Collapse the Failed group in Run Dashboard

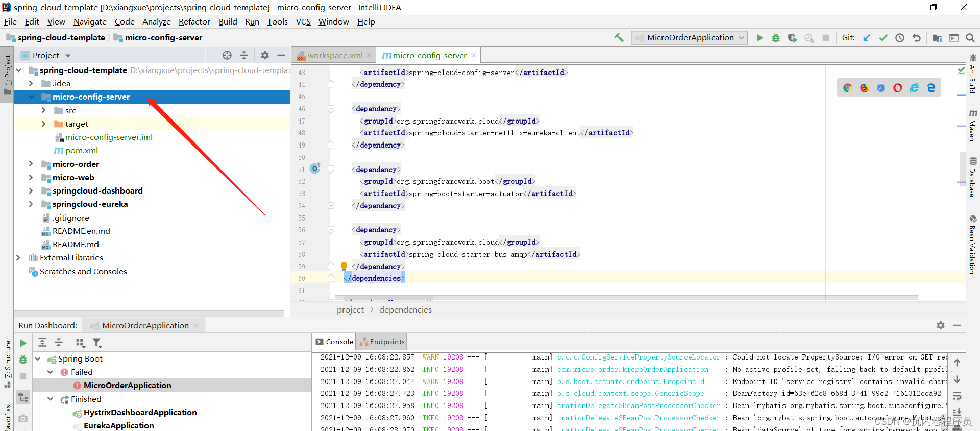pyautogui.click(x=50, y=372)
